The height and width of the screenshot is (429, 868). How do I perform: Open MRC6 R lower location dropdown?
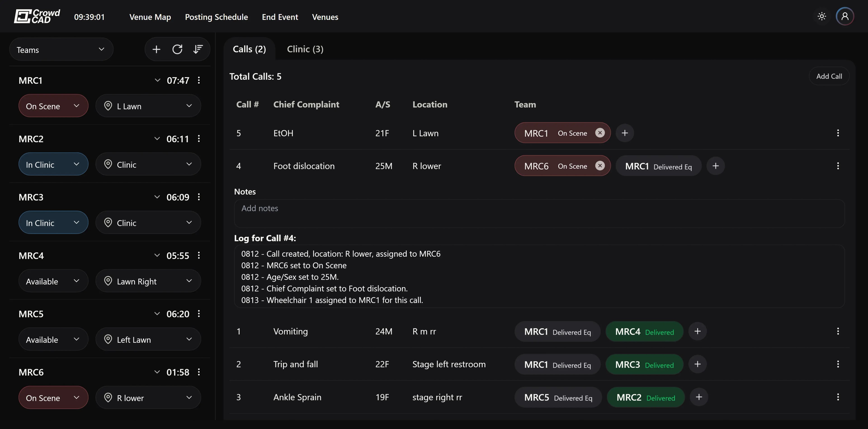click(x=148, y=398)
